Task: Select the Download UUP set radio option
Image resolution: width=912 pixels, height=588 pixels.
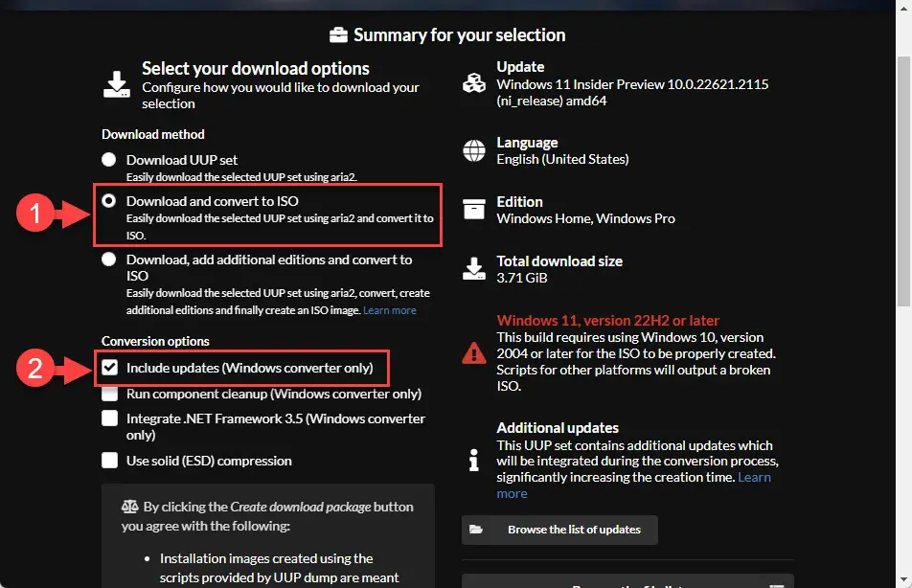Action: click(x=109, y=159)
